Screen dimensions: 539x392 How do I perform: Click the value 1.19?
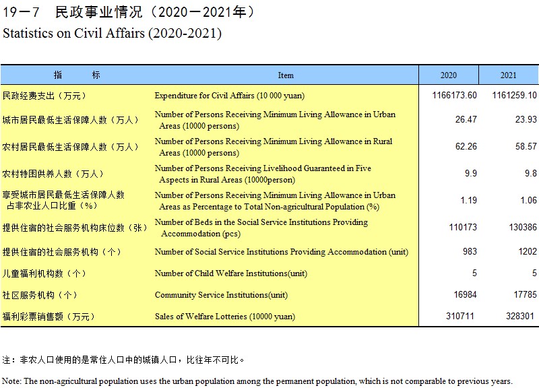coord(468,200)
